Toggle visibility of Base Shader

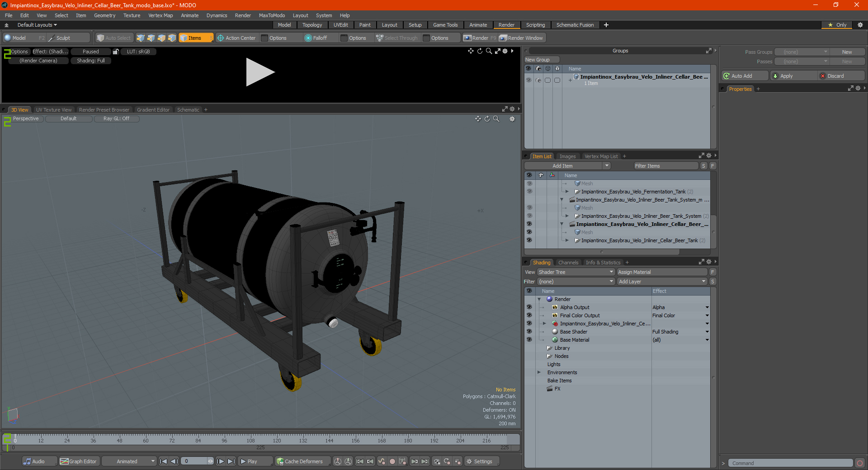(529, 332)
